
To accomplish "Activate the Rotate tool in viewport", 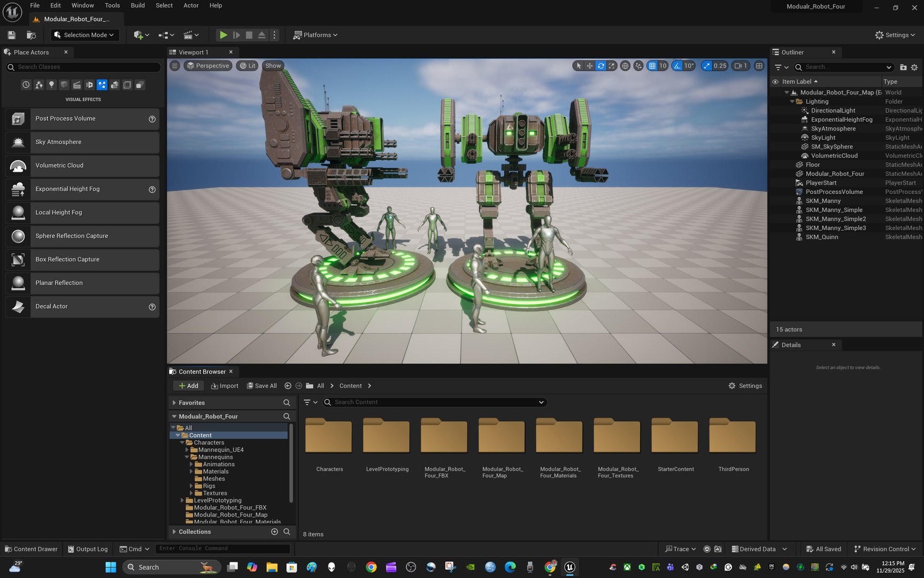I will click(x=601, y=66).
